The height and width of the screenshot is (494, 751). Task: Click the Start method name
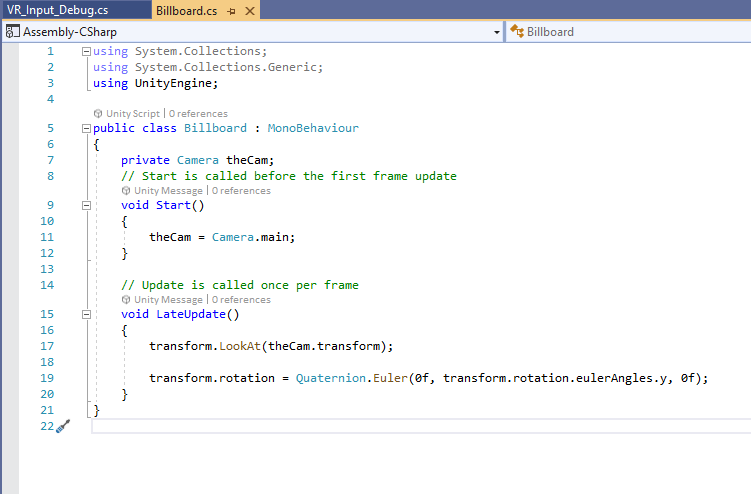[173, 206]
